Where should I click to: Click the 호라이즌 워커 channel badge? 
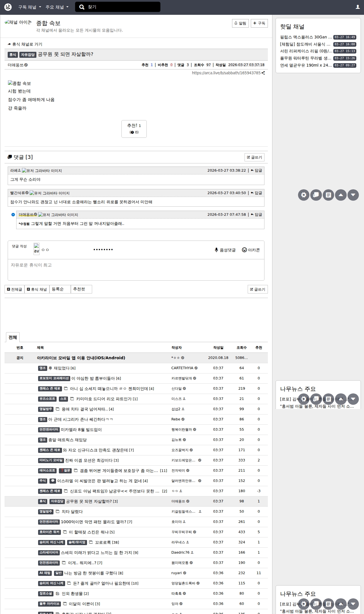pyautogui.click(x=49, y=532)
